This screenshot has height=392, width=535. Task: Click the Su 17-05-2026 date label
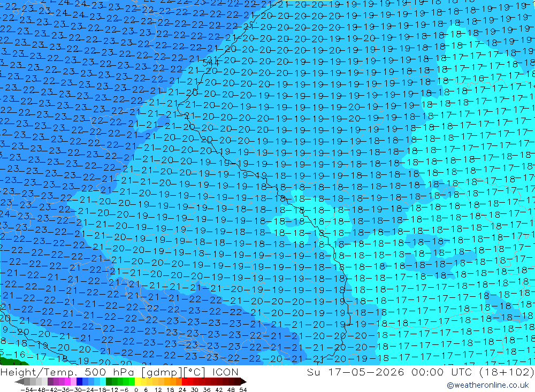(x=356, y=372)
